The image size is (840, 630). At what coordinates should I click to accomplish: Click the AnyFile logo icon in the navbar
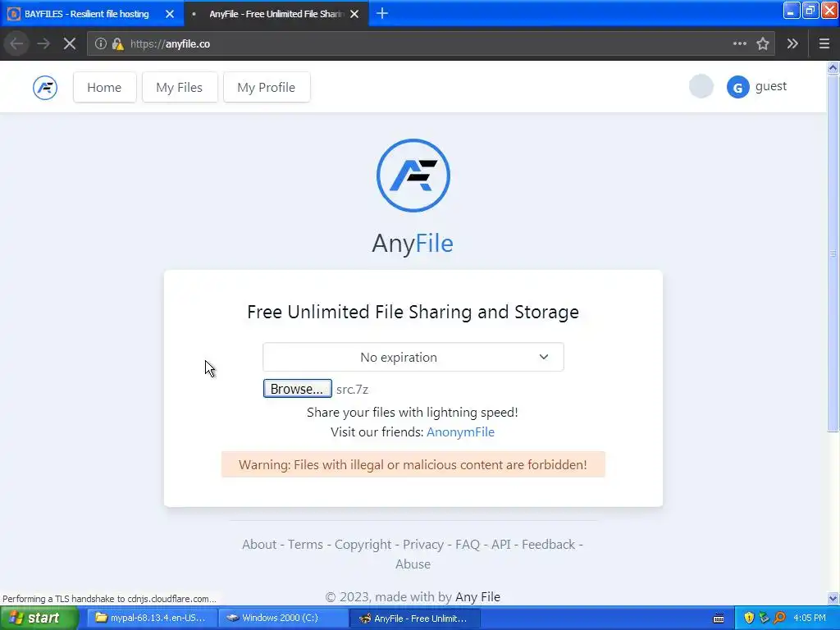click(45, 87)
